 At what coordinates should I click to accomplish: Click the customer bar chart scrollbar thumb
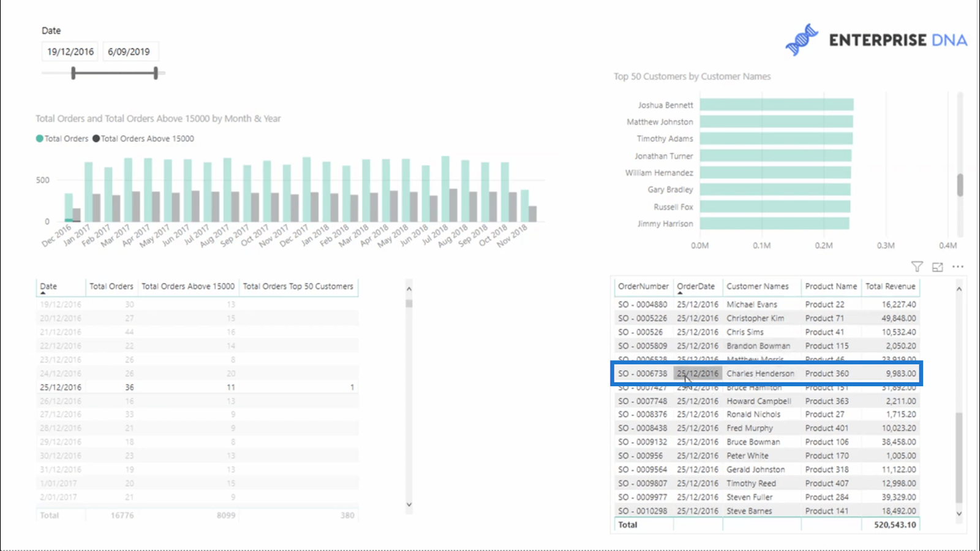coord(960,185)
